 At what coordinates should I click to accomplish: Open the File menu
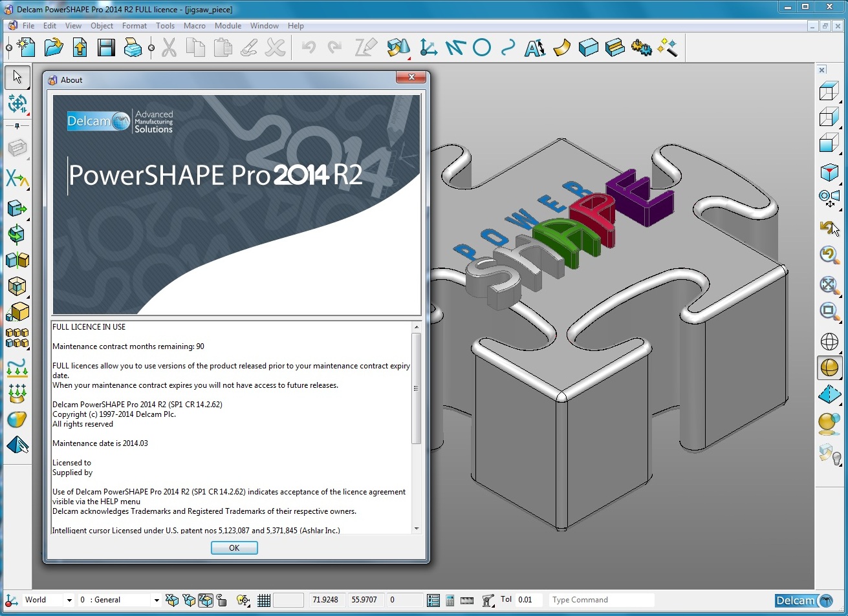click(28, 26)
